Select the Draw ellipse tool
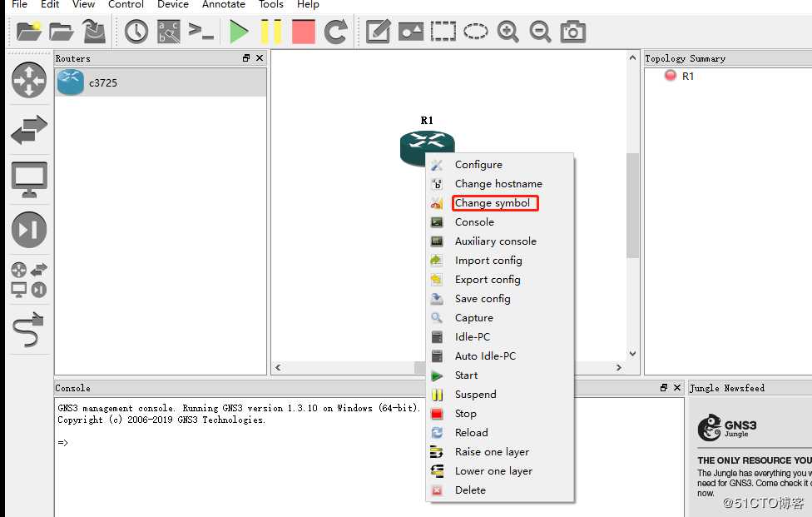 [475, 32]
